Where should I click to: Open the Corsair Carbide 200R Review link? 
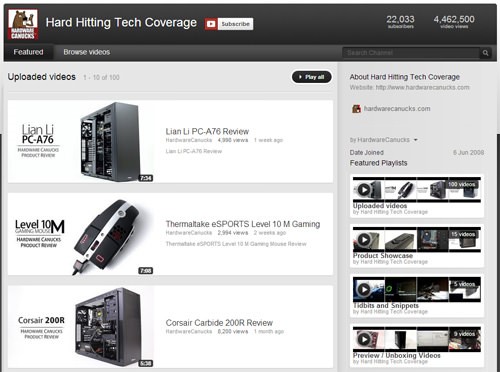219,323
